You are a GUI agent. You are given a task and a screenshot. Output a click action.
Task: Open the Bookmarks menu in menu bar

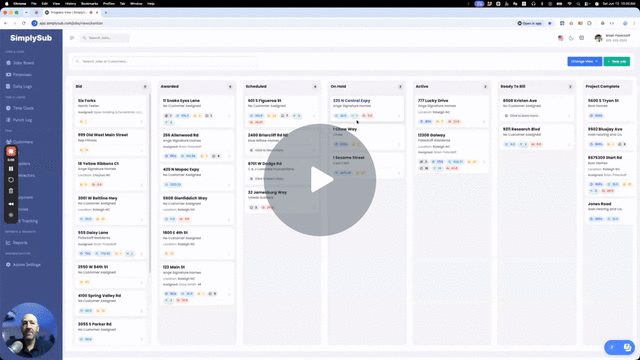89,4
